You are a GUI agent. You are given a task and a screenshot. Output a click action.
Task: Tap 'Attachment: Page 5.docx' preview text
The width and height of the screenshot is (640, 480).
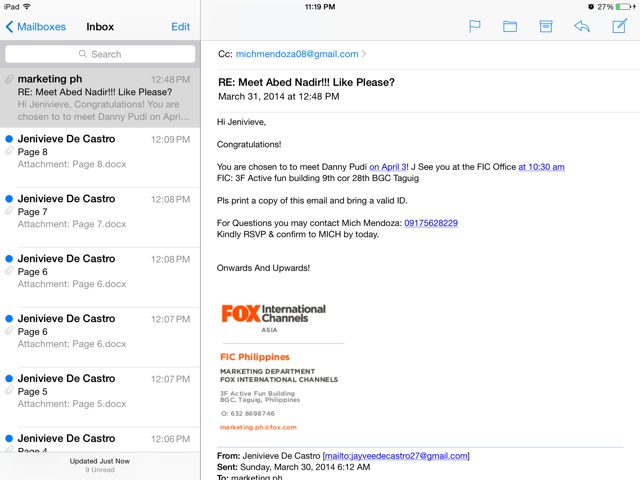72,404
